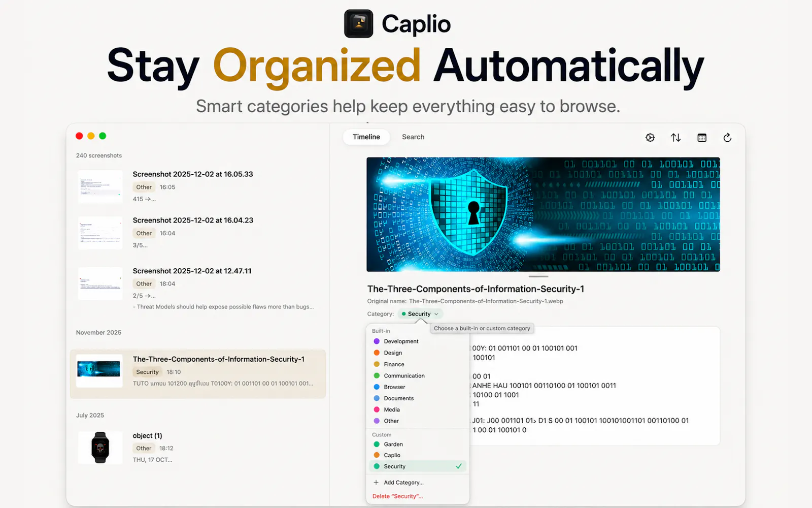
Task: Click Other tag on 16.04.23 screenshot
Action: click(x=144, y=233)
